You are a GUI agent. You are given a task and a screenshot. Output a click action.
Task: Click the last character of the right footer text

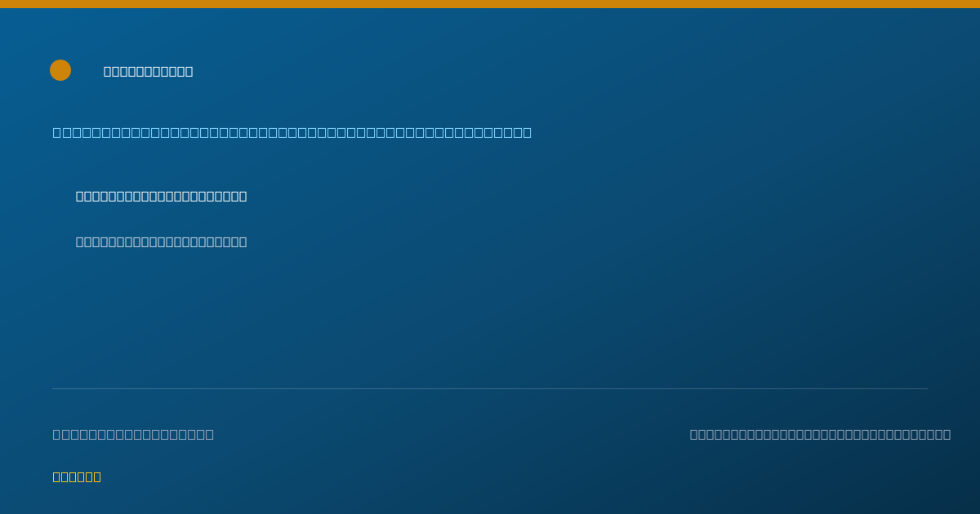pyautogui.click(x=947, y=434)
